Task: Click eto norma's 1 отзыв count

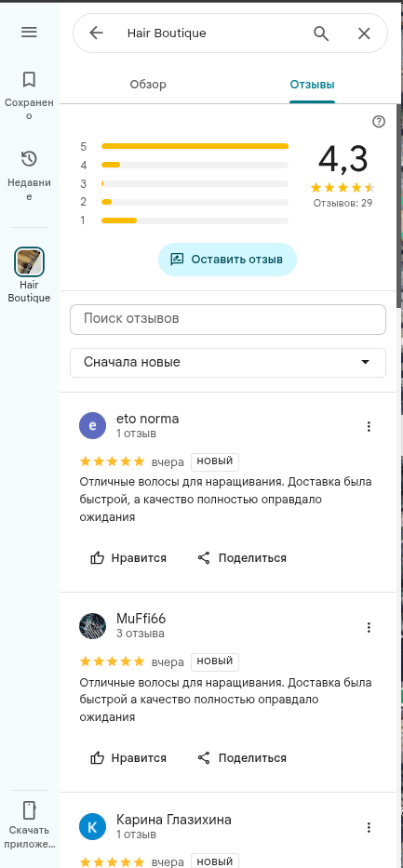Action: pos(136,434)
